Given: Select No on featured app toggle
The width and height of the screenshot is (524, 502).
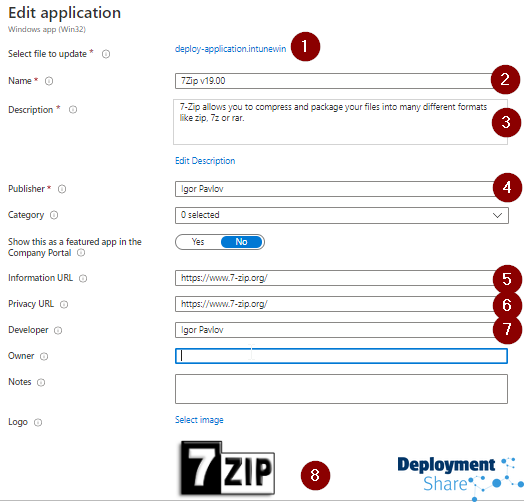Looking at the screenshot, I should tap(242, 242).
